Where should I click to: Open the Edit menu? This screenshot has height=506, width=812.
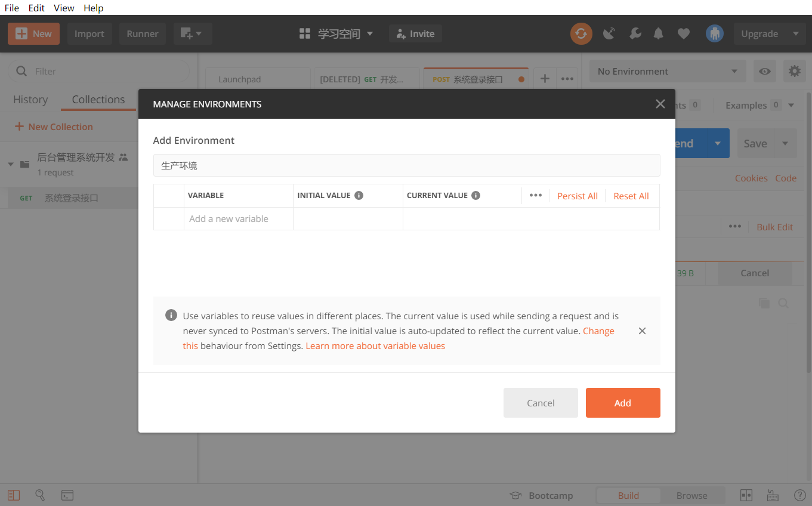36,8
